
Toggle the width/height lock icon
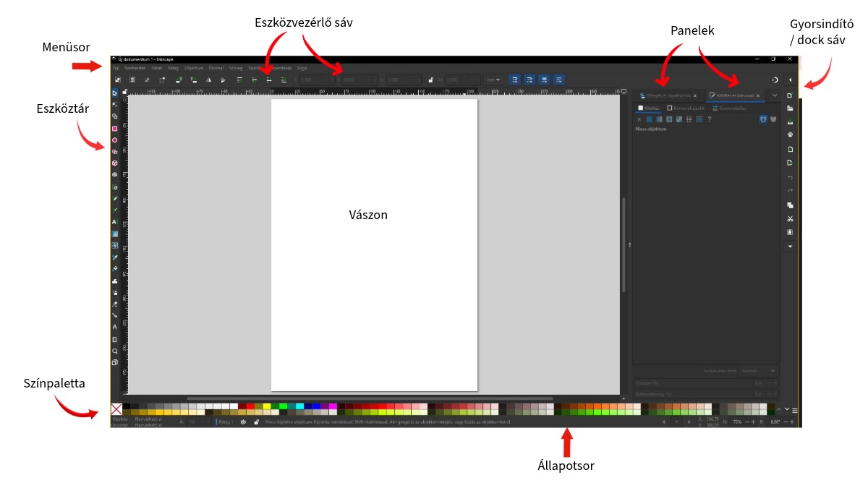coord(431,80)
